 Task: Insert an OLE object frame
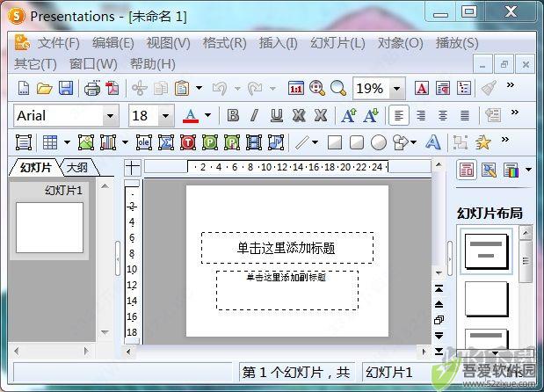pyautogui.click(x=143, y=142)
